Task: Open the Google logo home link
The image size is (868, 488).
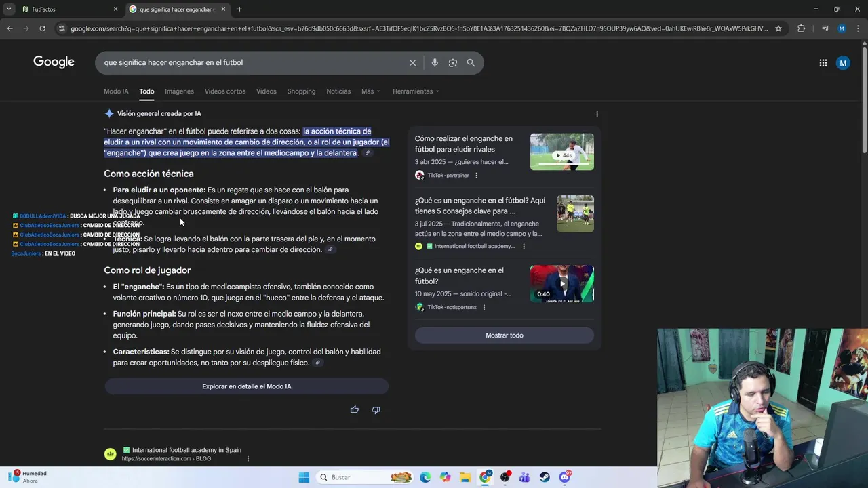Action: (54, 62)
